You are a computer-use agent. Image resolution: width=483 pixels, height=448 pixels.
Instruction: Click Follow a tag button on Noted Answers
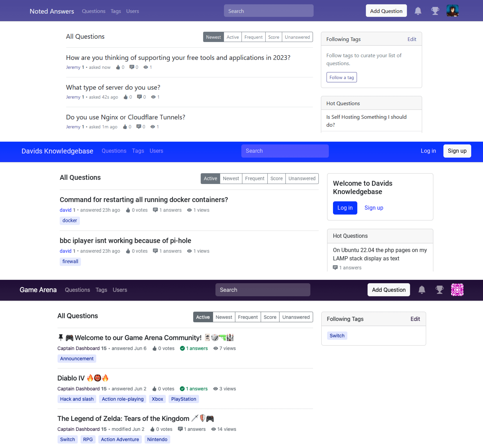pos(342,77)
